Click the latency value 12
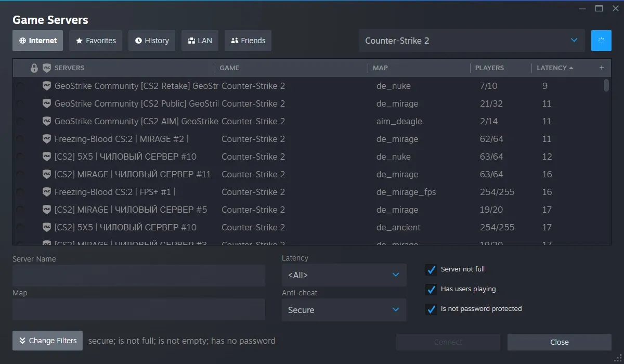 click(547, 157)
